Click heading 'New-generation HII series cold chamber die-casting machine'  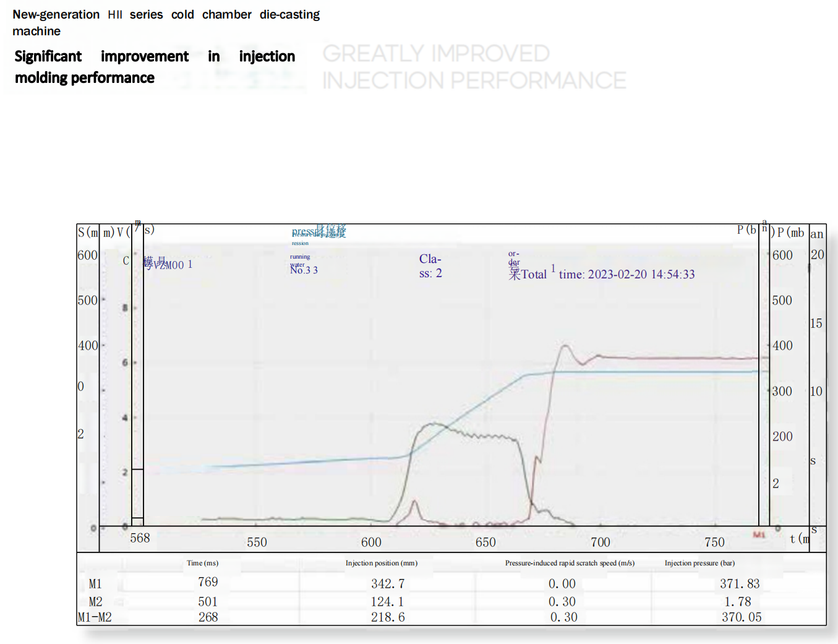[166, 22]
